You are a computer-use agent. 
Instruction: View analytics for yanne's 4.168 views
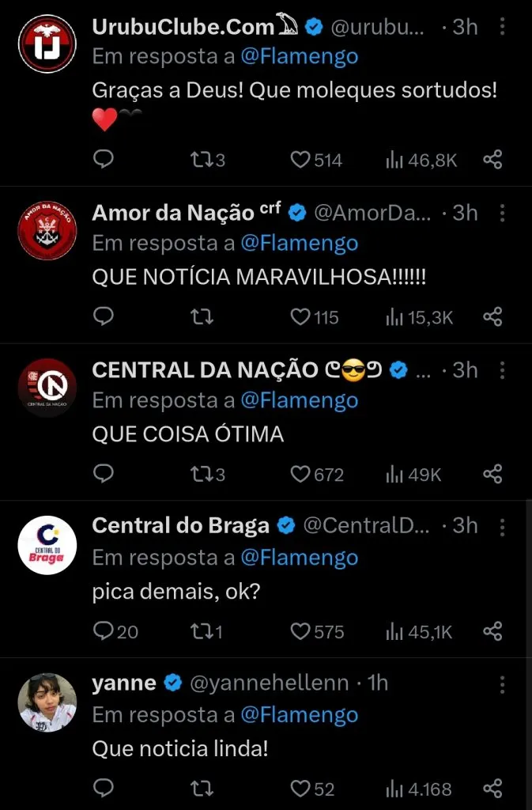[x=418, y=789]
